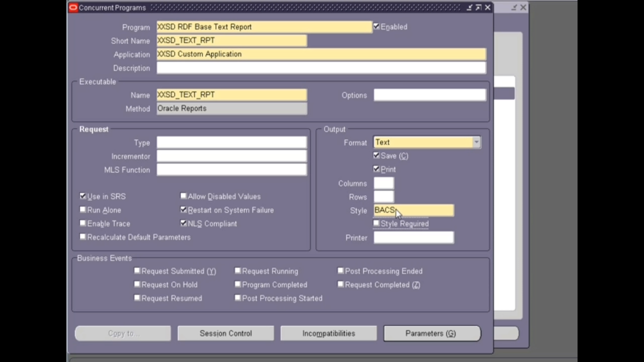Enable Allow Disabled Values

[184, 196]
